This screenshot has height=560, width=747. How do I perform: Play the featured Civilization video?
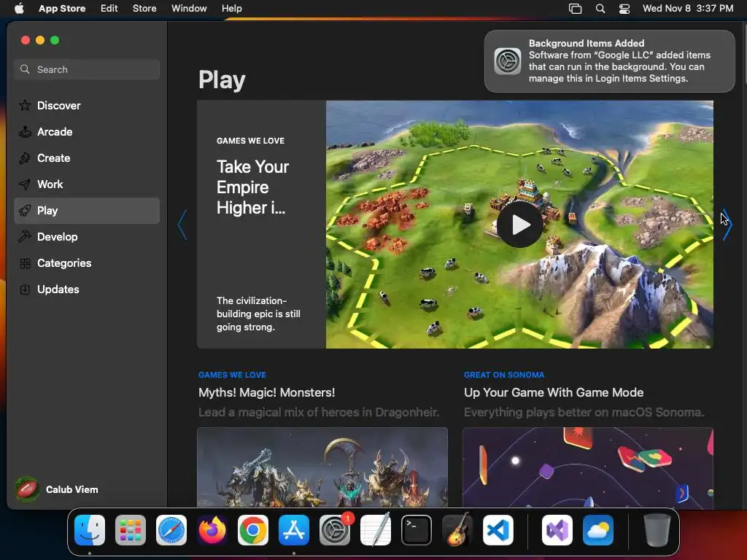[519, 225]
